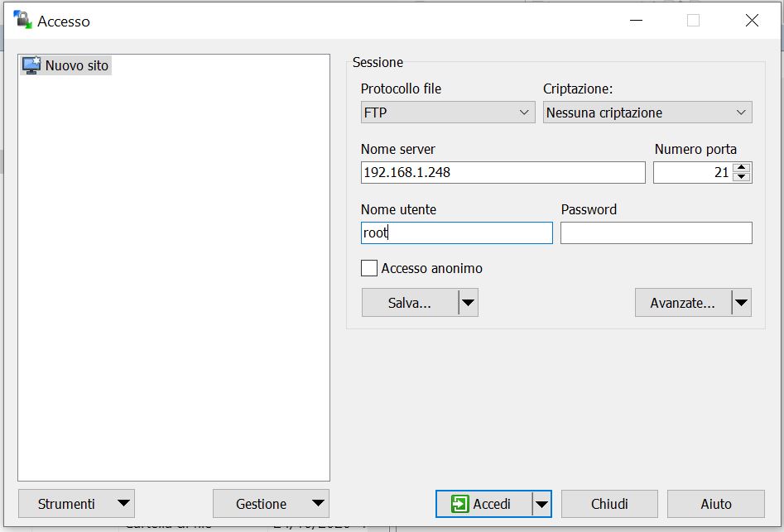The image size is (784, 532).
Task: Decrease the Numero porta value
Action: point(742,177)
